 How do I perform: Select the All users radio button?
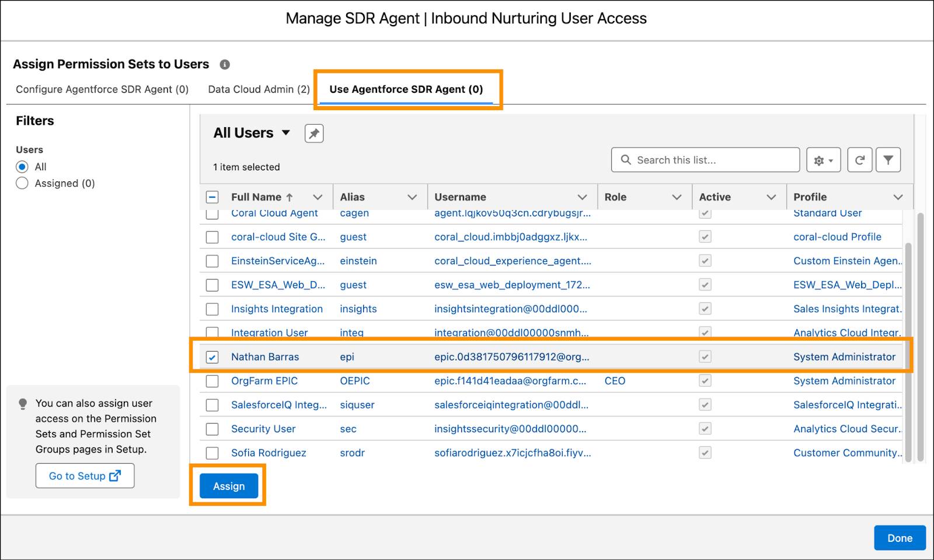tap(22, 167)
